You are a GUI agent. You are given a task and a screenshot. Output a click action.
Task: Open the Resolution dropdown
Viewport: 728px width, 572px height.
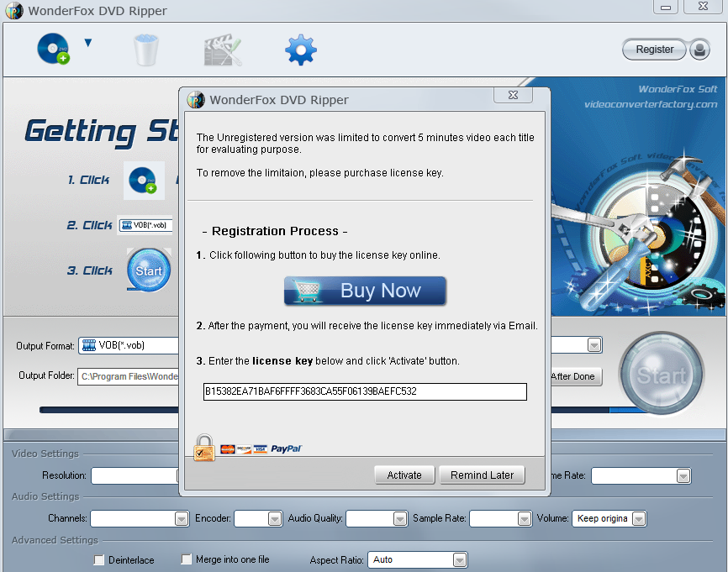(x=135, y=475)
